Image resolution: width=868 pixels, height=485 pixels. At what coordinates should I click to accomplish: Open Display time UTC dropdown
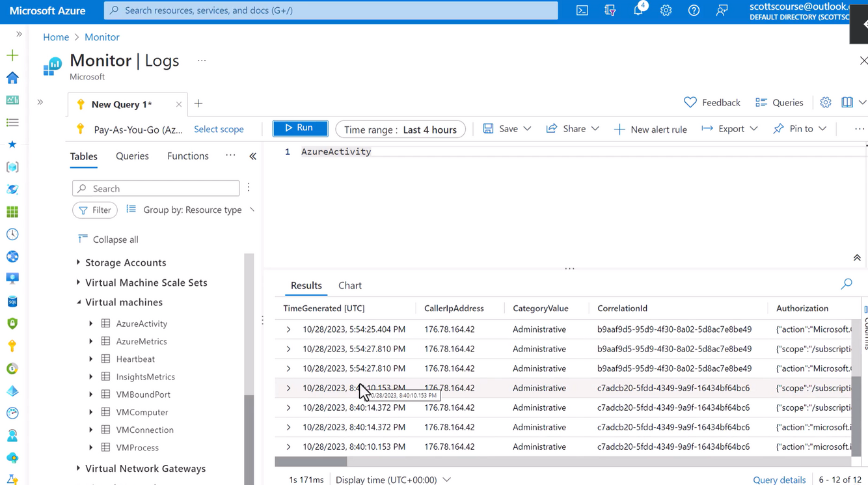tap(393, 480)
